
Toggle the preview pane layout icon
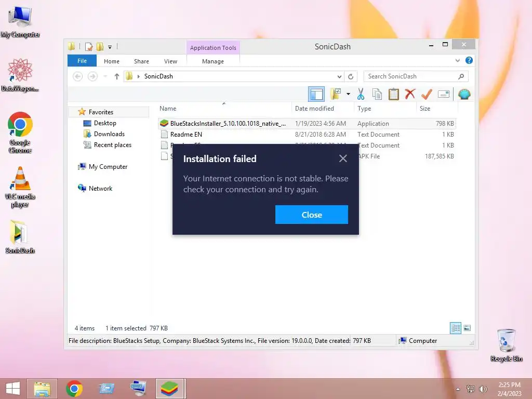click(316, 94)
